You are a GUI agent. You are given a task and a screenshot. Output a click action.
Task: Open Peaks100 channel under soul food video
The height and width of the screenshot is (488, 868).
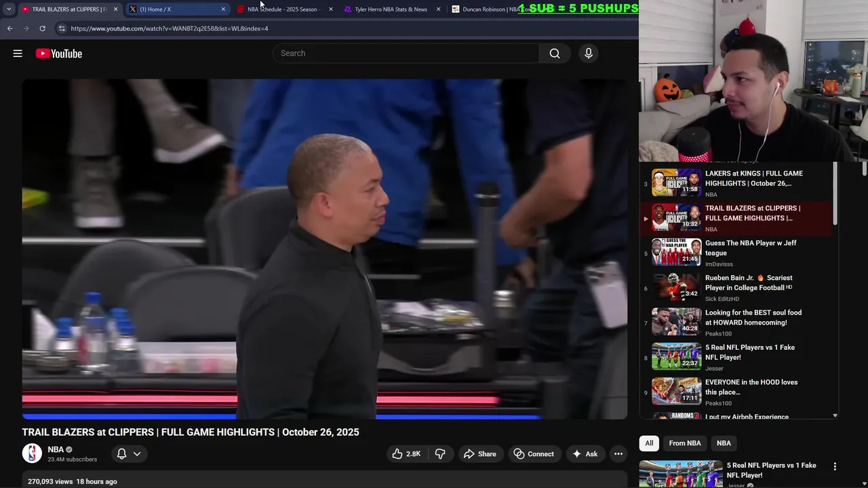point(718,333)
